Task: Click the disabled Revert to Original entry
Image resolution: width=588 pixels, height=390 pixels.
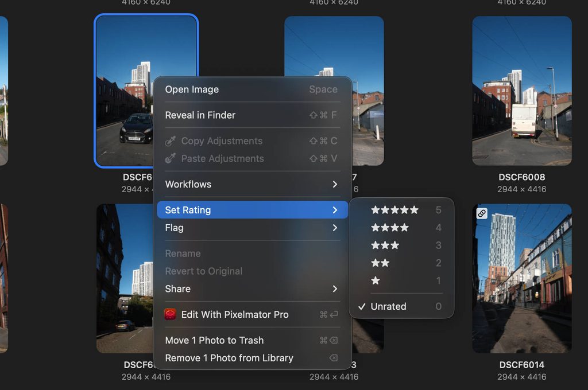Action: (x=253, y=271)
